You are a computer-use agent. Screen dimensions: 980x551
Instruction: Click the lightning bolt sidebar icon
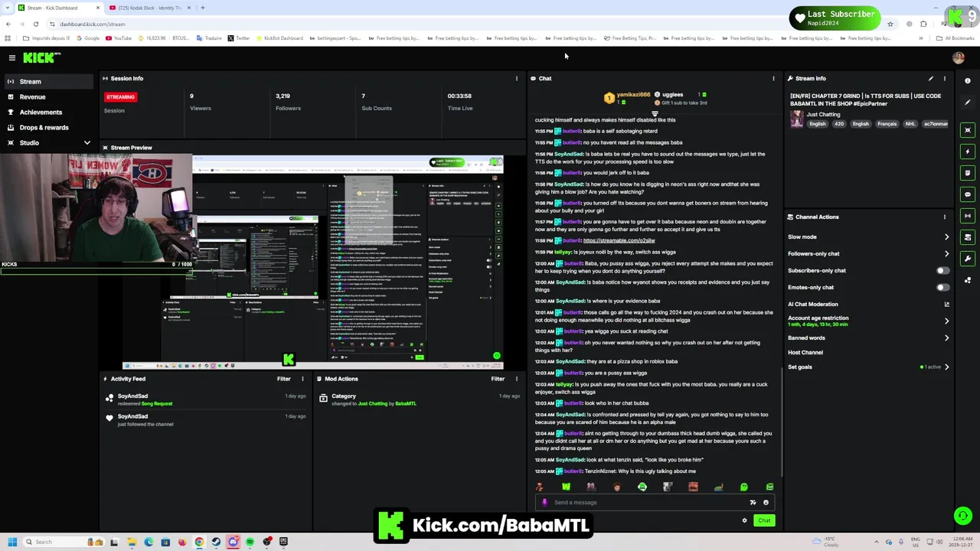point(968,152)
